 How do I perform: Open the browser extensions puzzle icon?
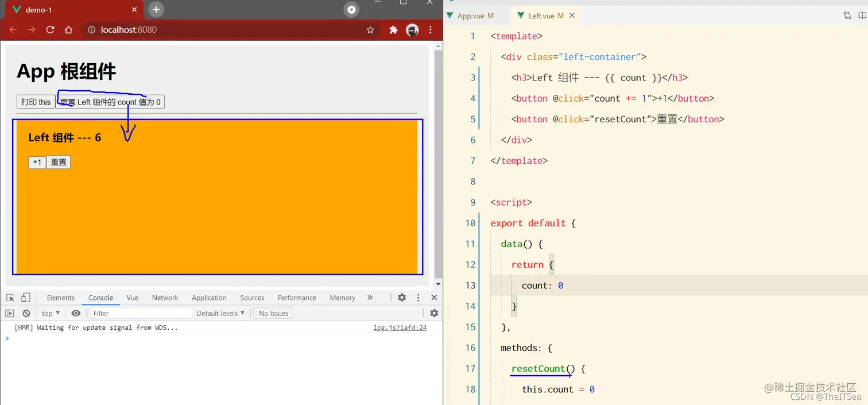tap(393, 30)
